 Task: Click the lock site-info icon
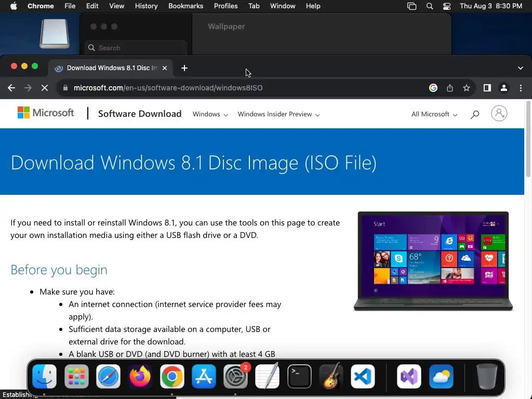pyautogui.click(x=65, y=87)
